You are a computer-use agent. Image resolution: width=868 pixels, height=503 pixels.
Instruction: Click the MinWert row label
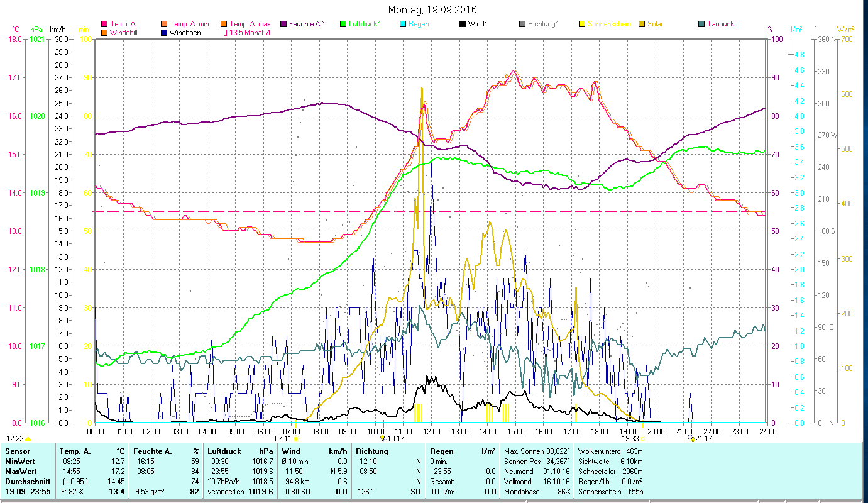pos(20,461)
